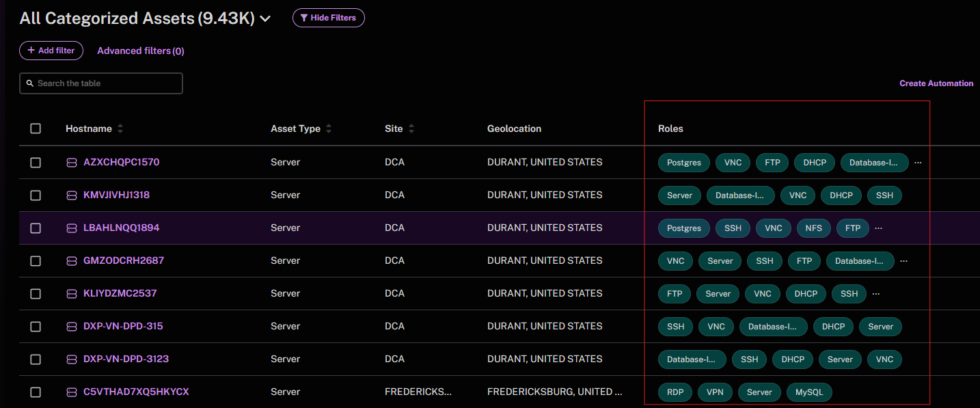Open Advanced filters (0)
980x408 pixels.
[141, 51]
